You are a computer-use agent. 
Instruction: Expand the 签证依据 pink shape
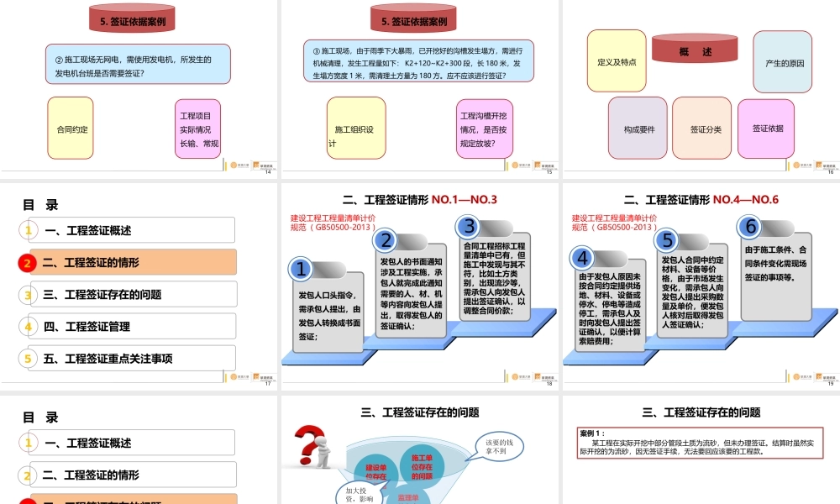pos(767,128)
